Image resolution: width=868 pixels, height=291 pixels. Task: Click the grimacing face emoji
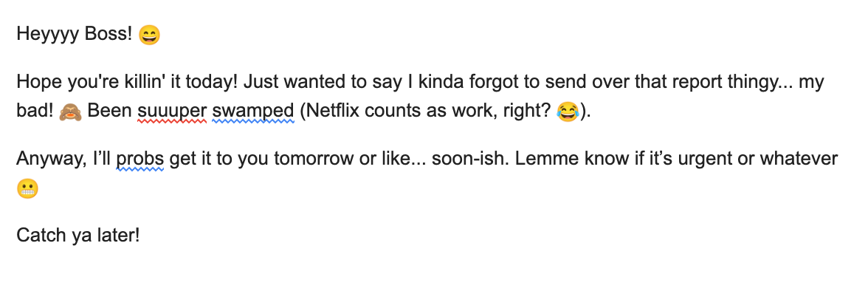tap(28, 189)
